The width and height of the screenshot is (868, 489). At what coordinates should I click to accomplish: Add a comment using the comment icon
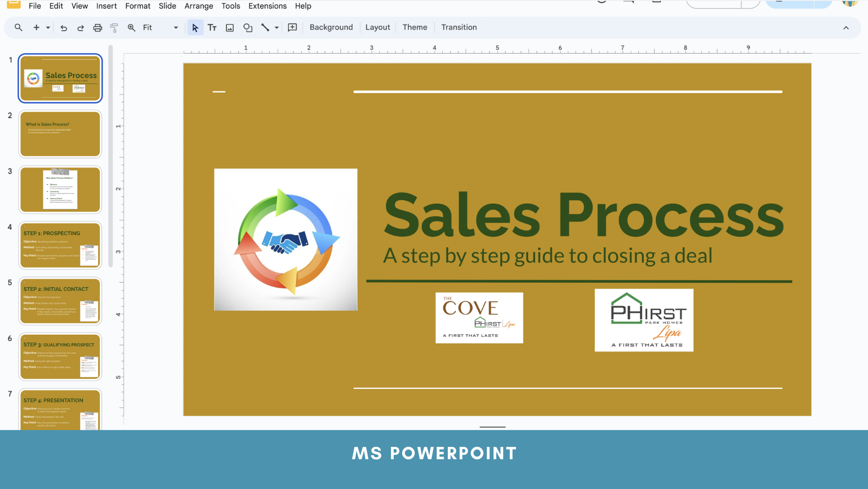292,27
